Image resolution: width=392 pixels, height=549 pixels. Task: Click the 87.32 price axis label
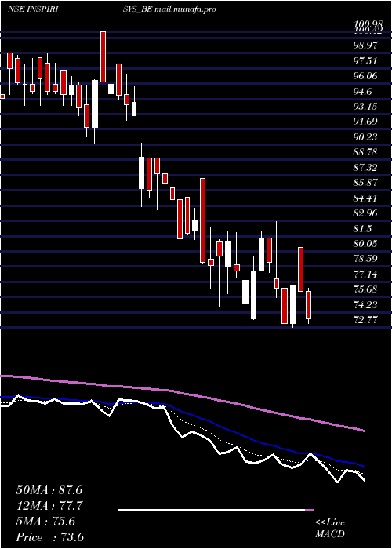[365, 167]
